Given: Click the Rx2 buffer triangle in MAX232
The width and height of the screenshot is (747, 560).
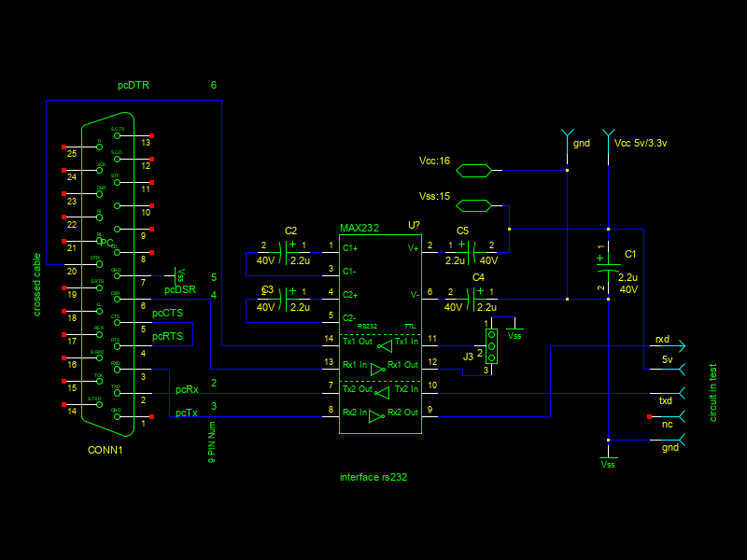Looking at the screenshot, I should pos(376,416).
